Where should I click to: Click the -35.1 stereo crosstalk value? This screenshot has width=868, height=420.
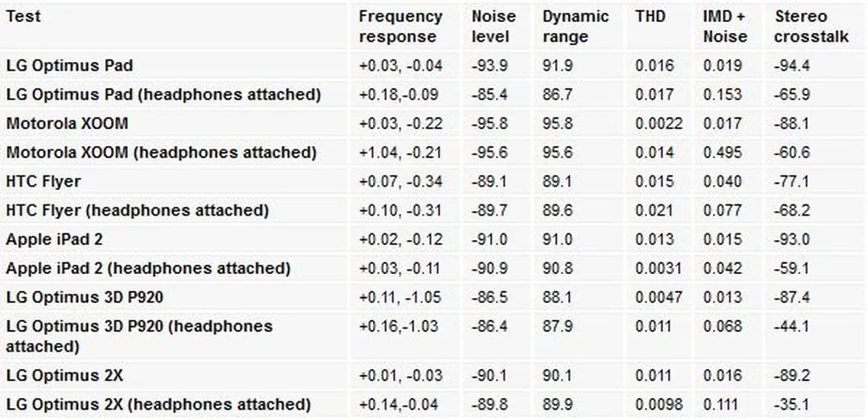pyautogui.click(x=792, y=404)
